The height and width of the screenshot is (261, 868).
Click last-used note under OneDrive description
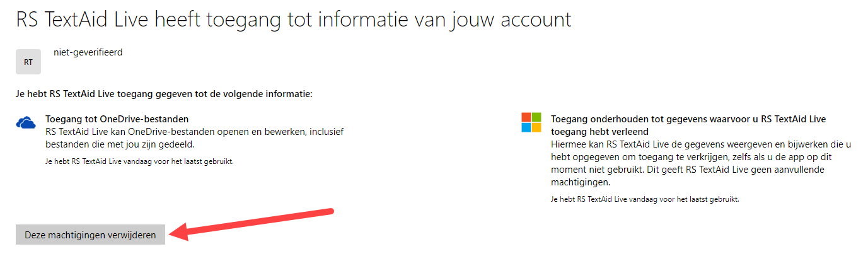pos(140,161)
